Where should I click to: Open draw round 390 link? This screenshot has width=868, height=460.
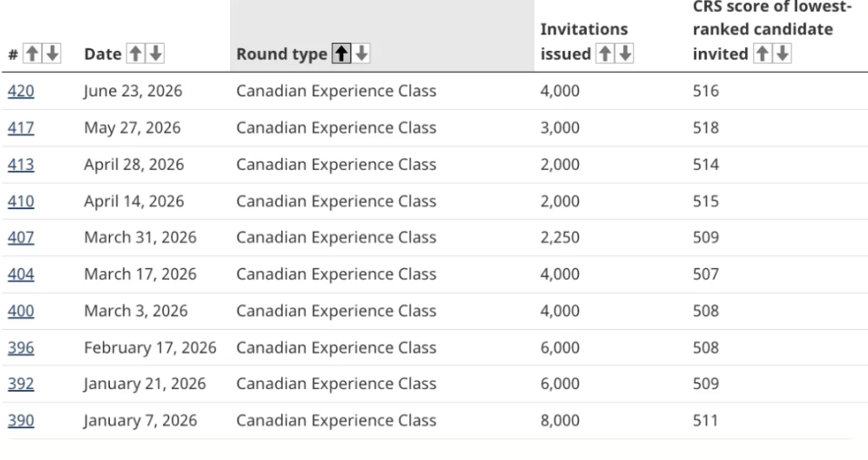(21, 420)
